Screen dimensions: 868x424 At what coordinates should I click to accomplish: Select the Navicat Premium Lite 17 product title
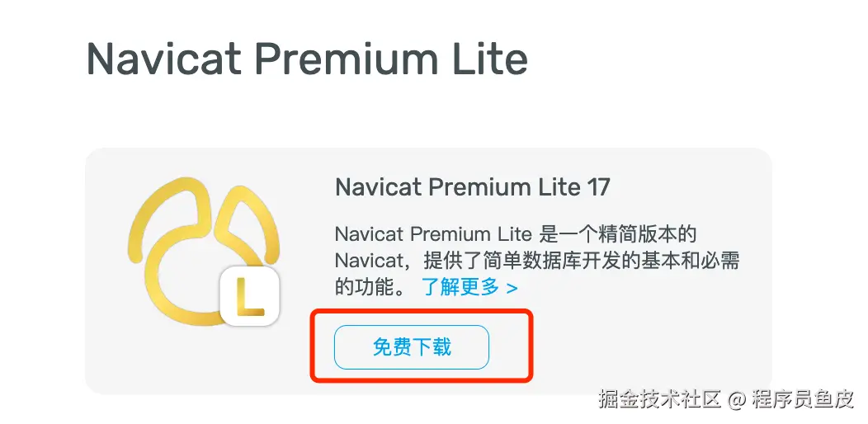[472, 187]
